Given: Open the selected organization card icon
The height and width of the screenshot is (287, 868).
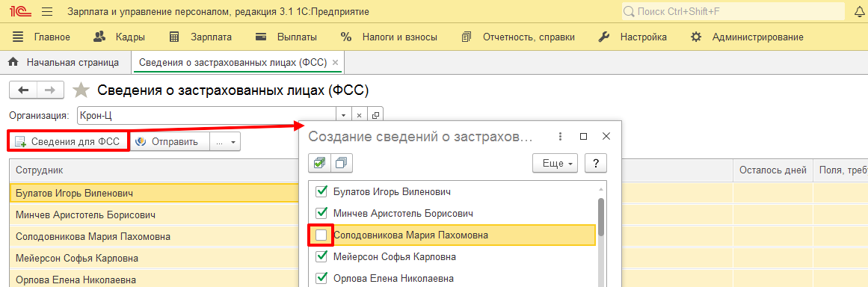Looking at the screenshot, I should (x=375, y=115).
